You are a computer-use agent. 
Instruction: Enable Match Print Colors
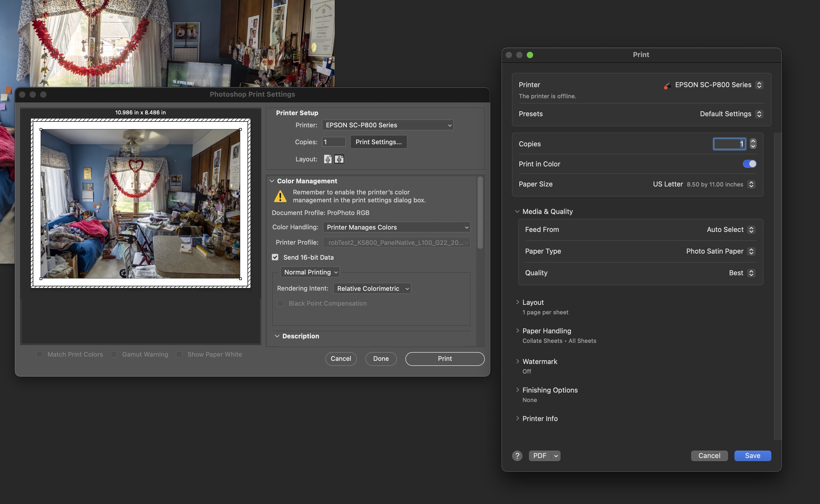click(x=39, y=354)
